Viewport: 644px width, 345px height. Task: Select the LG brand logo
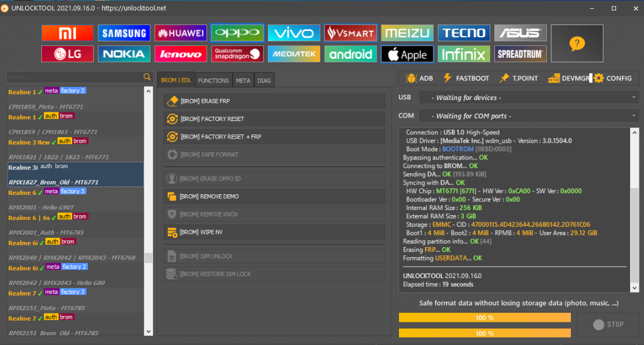point(68,54)
